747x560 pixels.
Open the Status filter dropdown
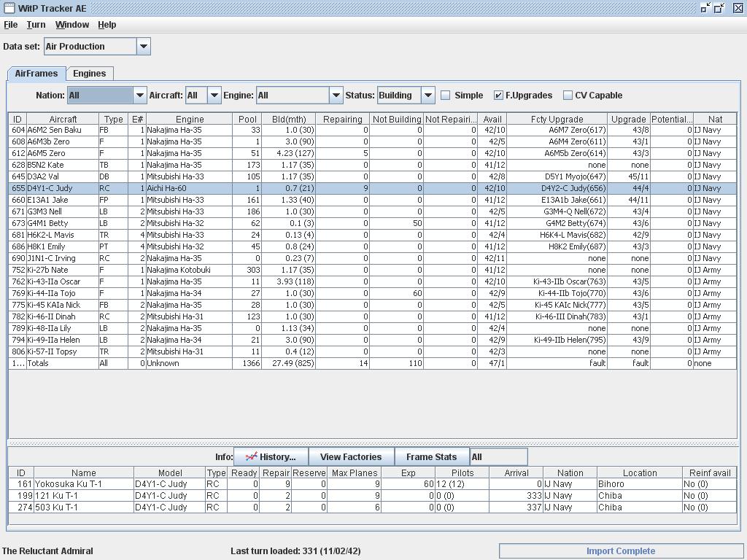click(x=427, y=96)
